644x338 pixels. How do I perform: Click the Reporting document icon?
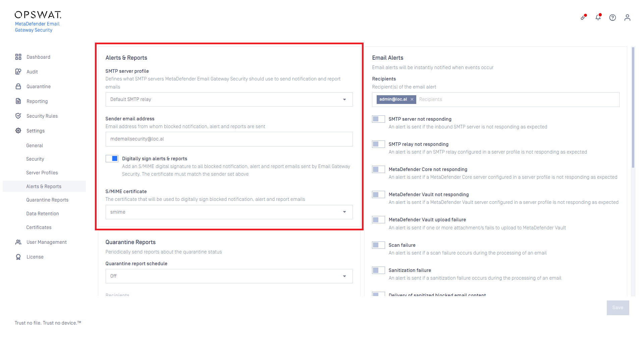[18, 101]
